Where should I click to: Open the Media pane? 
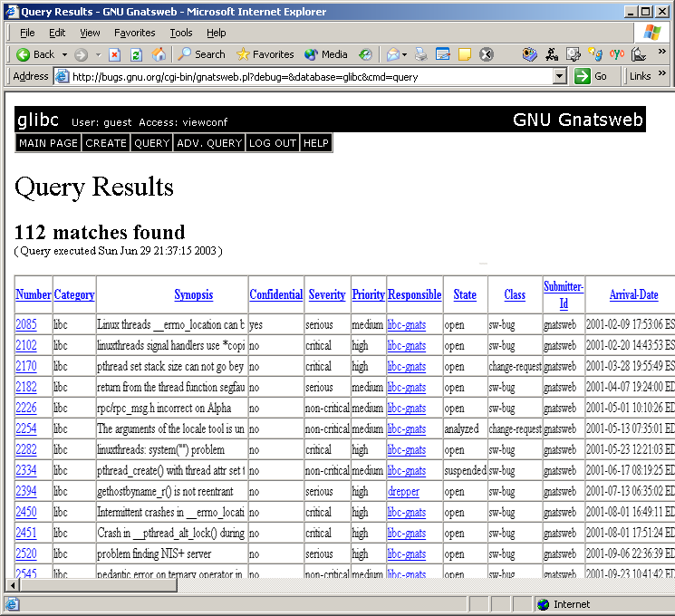point(326,54)
